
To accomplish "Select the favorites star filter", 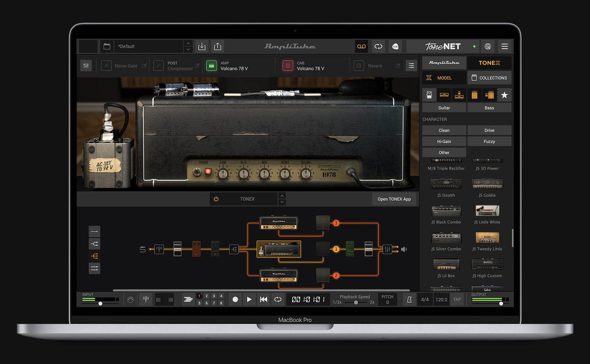I will click(504, 95).
